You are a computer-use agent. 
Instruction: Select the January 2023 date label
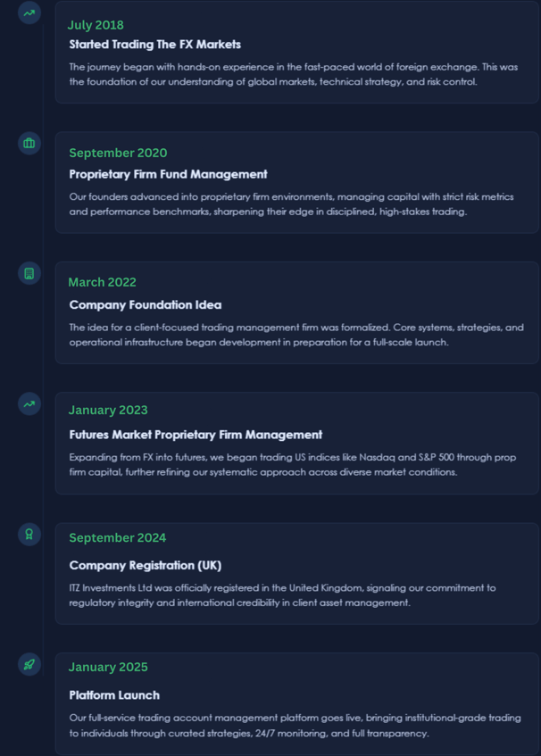[x=108, y=410]
